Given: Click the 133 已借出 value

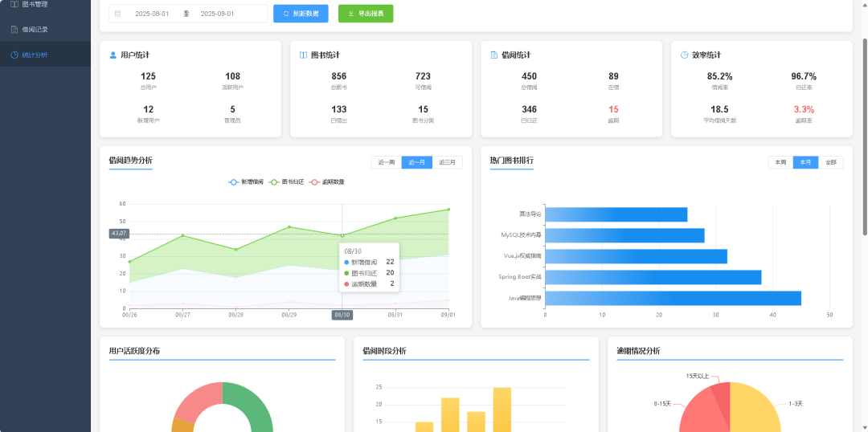Looking at the screenshot, I should coord(339,109).
